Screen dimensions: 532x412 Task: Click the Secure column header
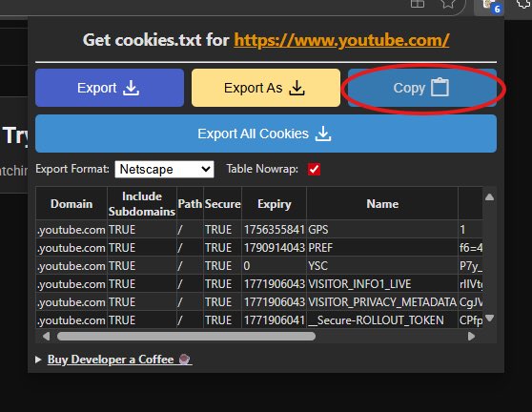[222, 204]
